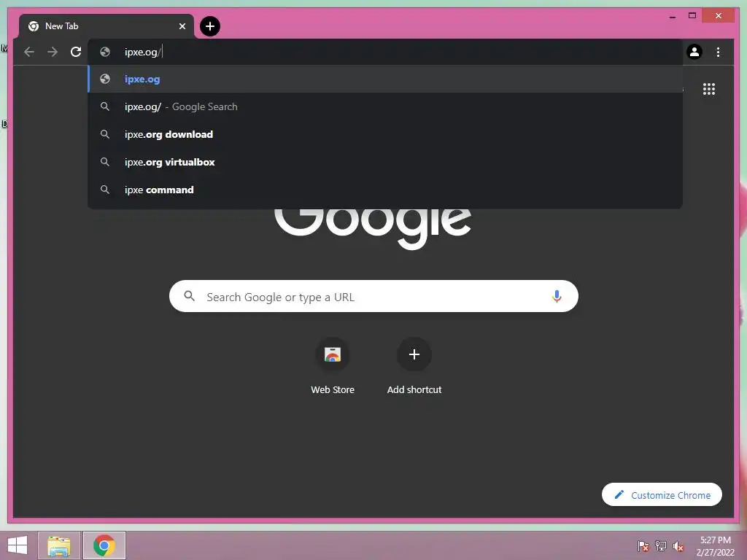
Task: Open Action Center flag tray icon
Action: coord(643,545)
